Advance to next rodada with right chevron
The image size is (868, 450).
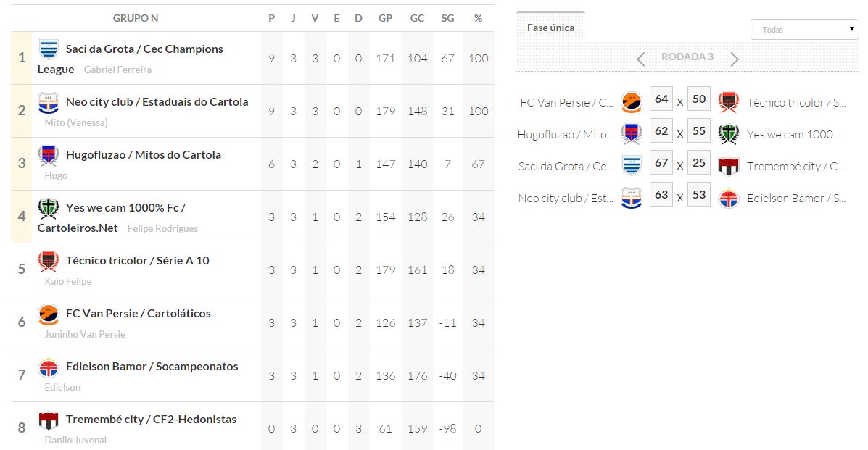coord(735,59)
